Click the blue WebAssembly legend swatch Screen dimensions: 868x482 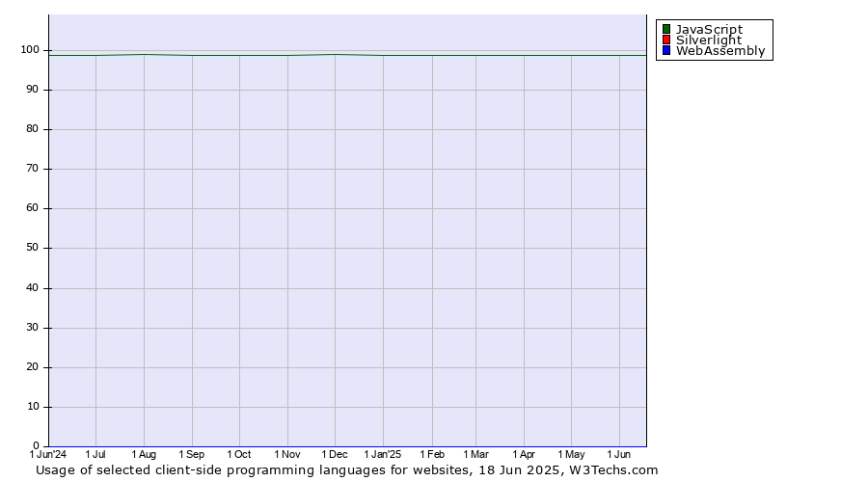click(666, 50)
